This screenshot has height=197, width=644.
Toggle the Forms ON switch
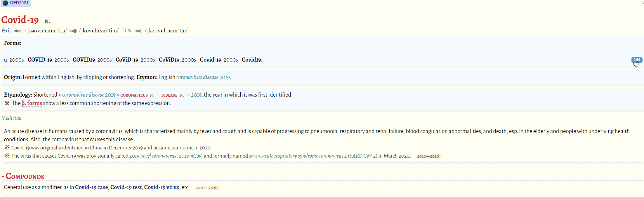(x=637, y=60)
